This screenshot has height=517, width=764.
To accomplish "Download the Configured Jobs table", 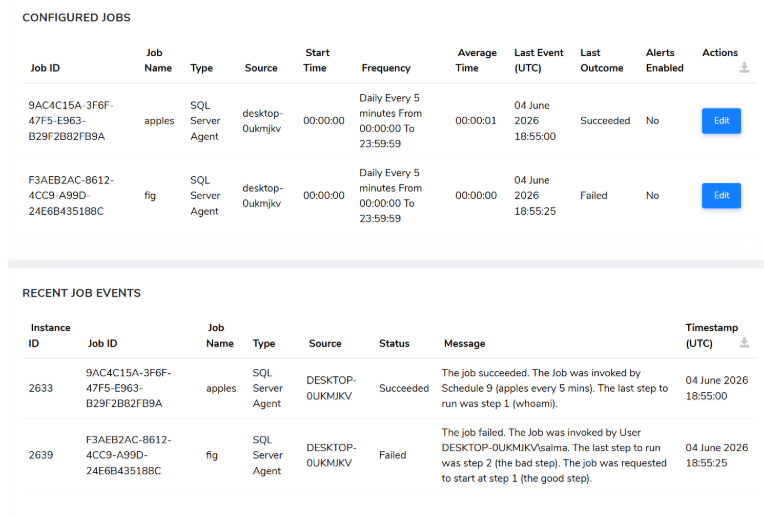I will coord(744,68).
